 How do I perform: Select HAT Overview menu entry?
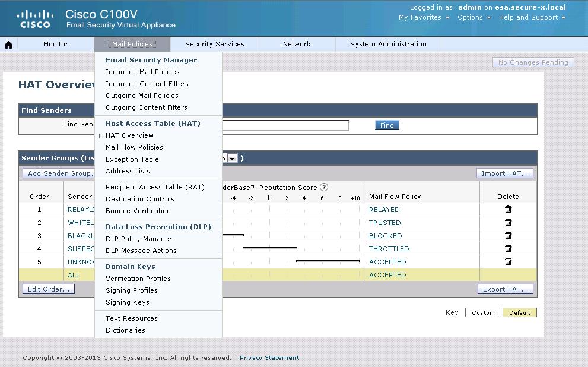[x=129, y=135]
